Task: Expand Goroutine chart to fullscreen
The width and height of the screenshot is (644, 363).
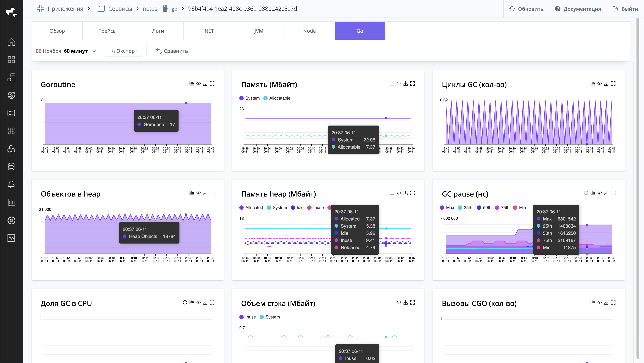Action: pyautogui.click(x=212, y=84)
